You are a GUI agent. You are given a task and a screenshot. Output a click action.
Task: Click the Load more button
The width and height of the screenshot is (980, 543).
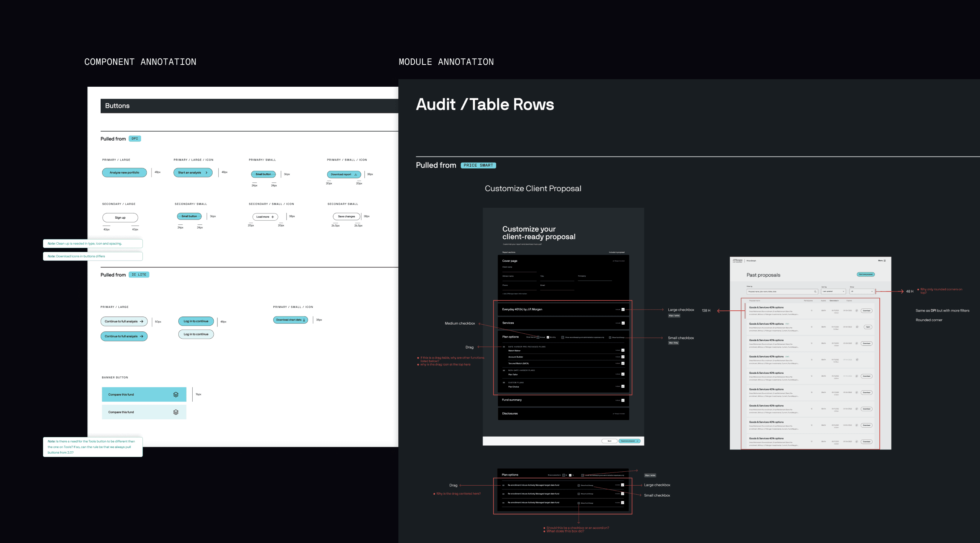click(265, 217)
